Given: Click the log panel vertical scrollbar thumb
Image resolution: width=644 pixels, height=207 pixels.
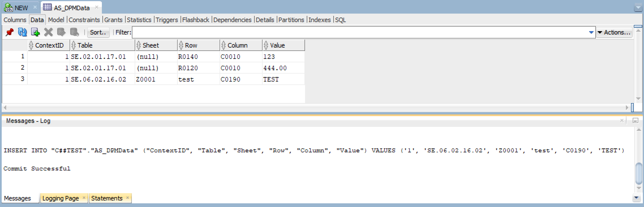Looking at the screenshot, I should pos(638,173).
